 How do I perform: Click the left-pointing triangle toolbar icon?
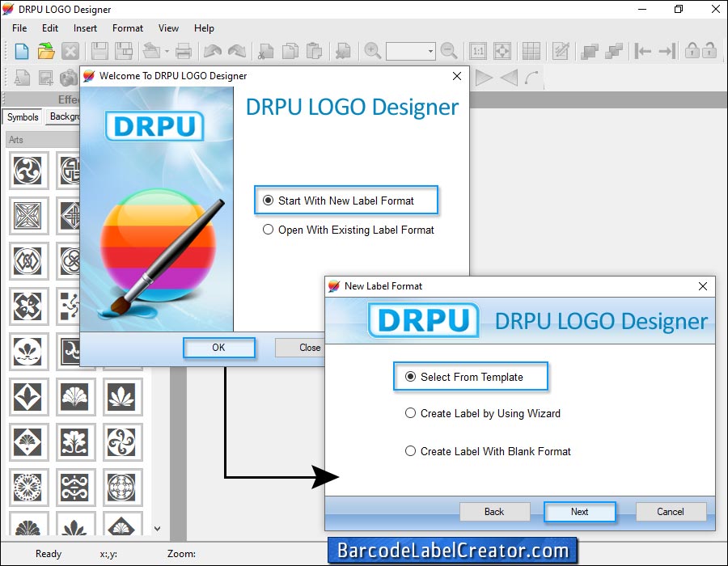pos(509,78)
